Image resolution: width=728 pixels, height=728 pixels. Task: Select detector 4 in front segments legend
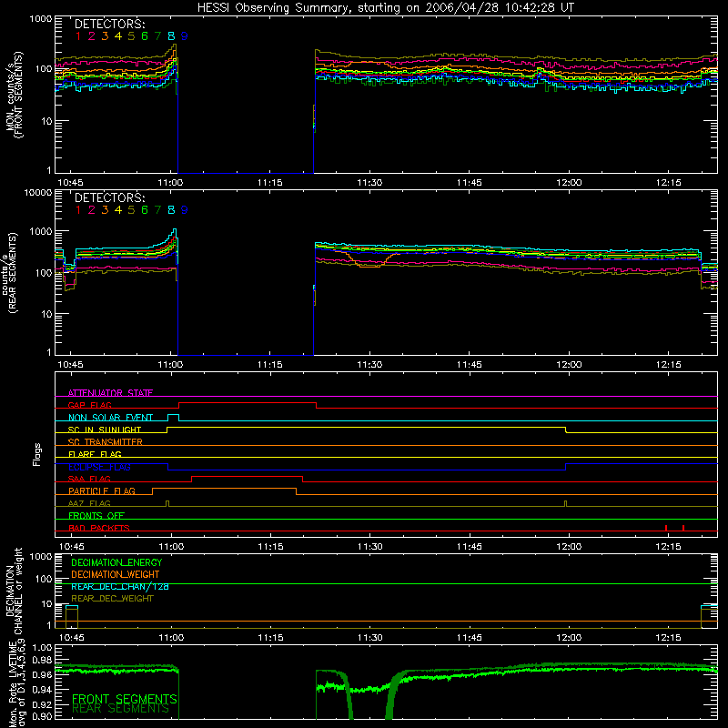tap(118, 36)
